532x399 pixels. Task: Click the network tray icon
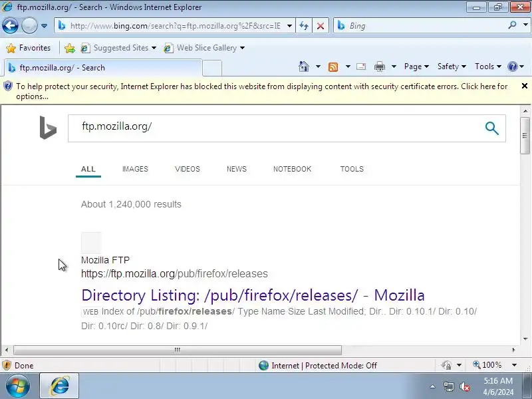(x=448, y=386)
